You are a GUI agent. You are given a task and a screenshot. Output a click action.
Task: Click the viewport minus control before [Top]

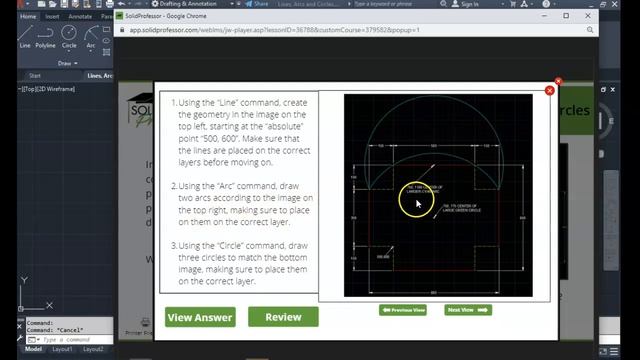point(20,89)
